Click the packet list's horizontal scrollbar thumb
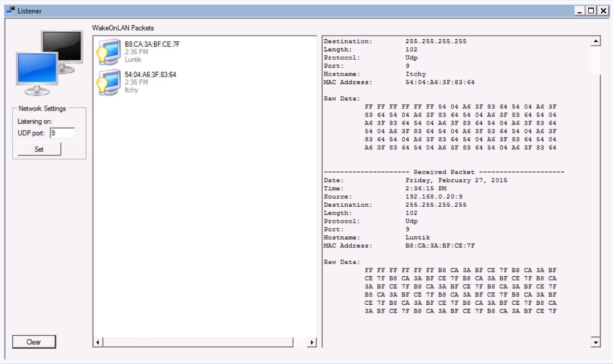The height and width of the screenshot is (364, 613). pos(198,343)
